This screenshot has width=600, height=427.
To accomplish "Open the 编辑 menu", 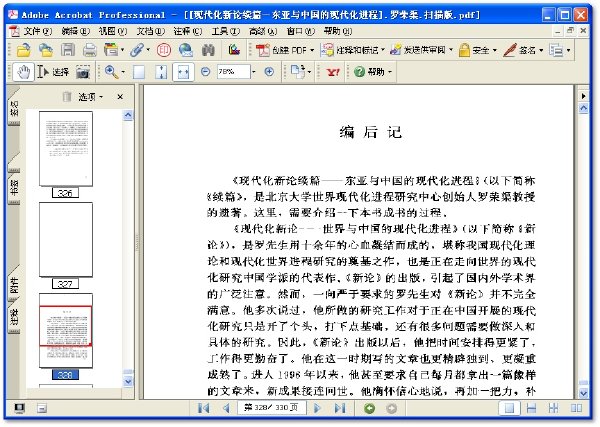I will [75, 31].
